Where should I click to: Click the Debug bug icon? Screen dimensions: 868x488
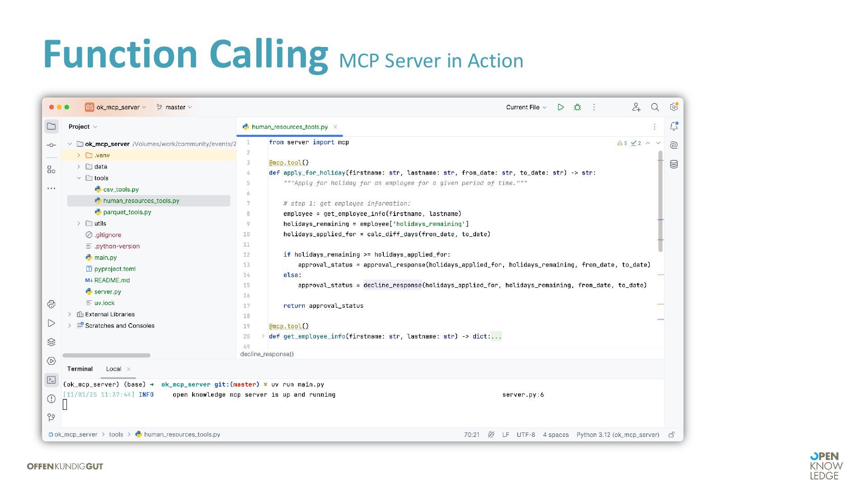pyautogui.click(x=577, y=107)
